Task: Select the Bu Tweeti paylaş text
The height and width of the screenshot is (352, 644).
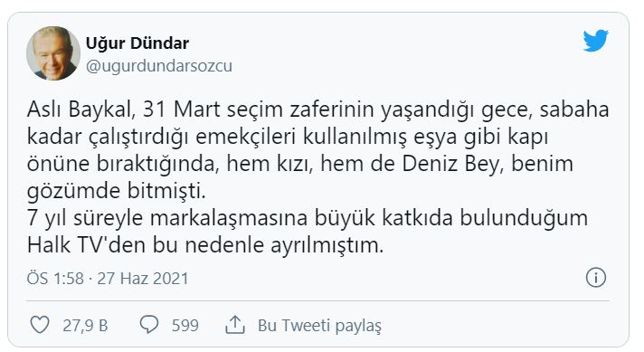Action: coord(319,326)
